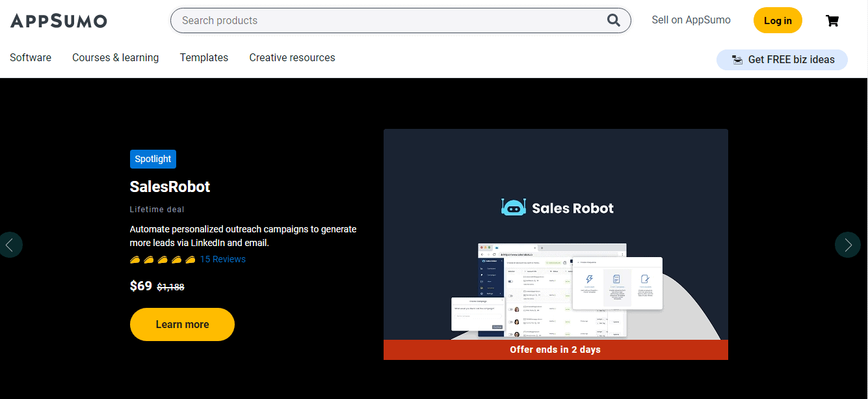Click the Learn more button

pos(182,324)
